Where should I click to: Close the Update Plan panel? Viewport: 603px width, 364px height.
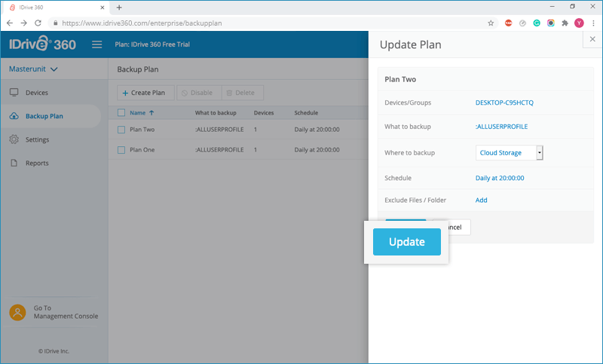point(592,39)
